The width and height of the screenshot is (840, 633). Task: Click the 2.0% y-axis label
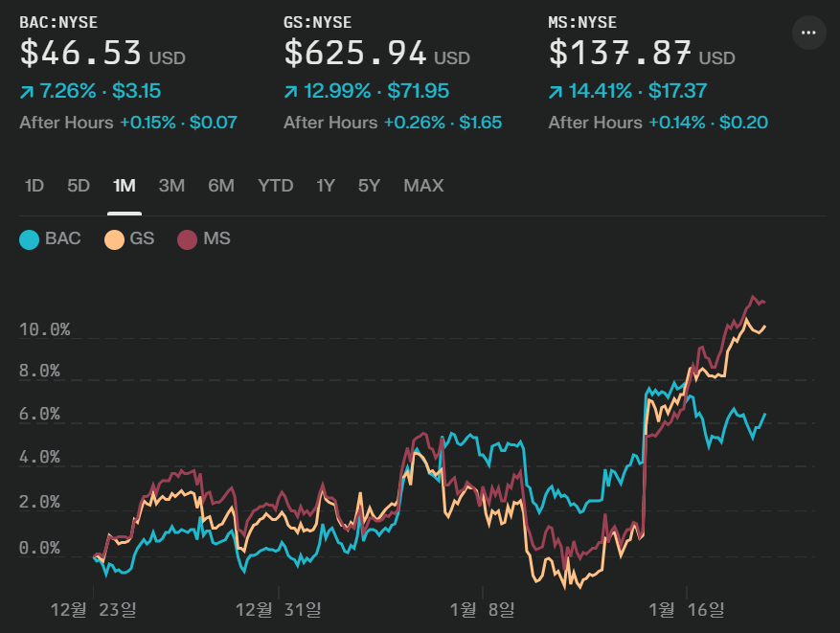pos(39,502)
